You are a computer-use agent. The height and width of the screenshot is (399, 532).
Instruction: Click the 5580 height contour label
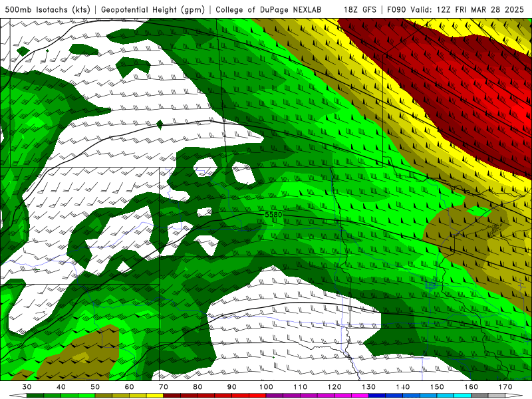[x=273, y=215]
